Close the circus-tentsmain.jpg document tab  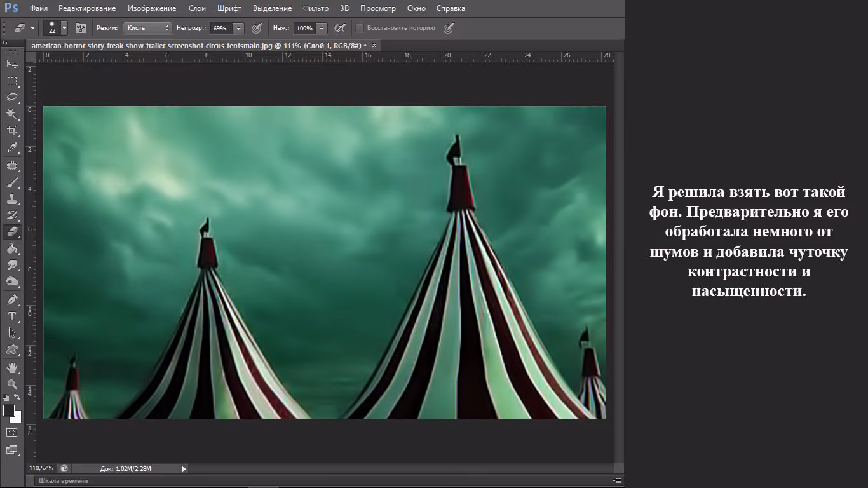[374, 46]
